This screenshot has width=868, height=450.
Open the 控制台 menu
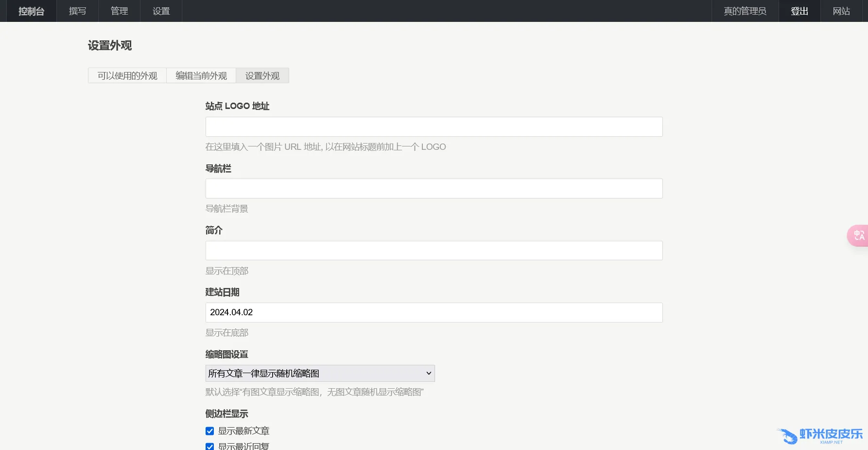click(x=32, y=11)
